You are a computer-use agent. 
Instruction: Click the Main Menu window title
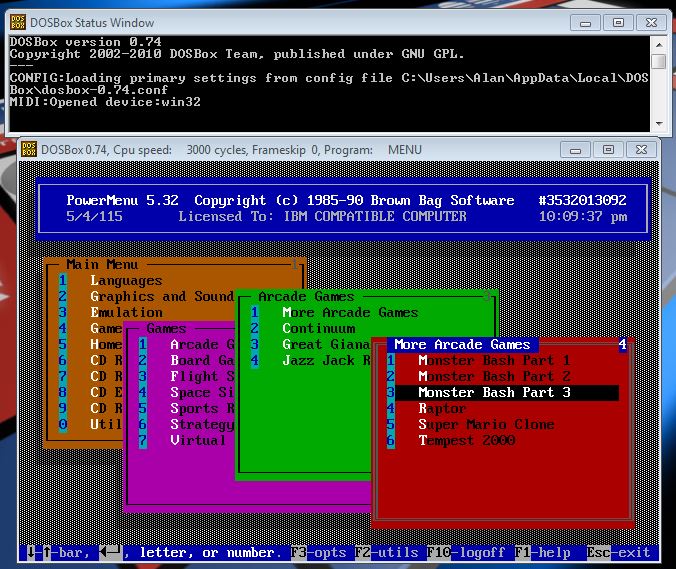(x=102, y=264)
